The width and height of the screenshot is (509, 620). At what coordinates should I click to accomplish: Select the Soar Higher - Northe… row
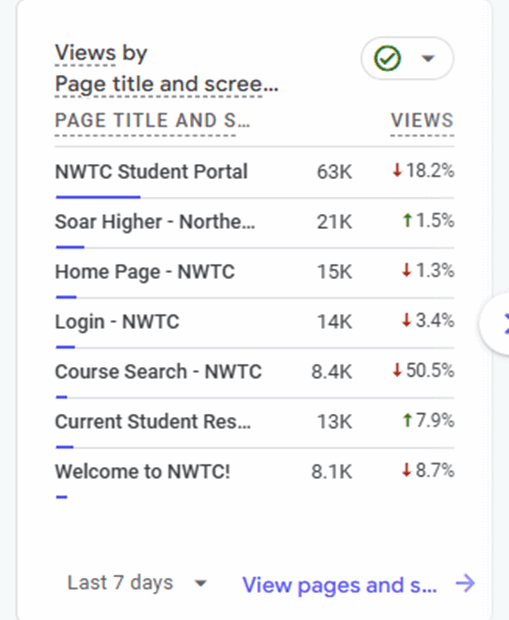click(x=254, y=223)
